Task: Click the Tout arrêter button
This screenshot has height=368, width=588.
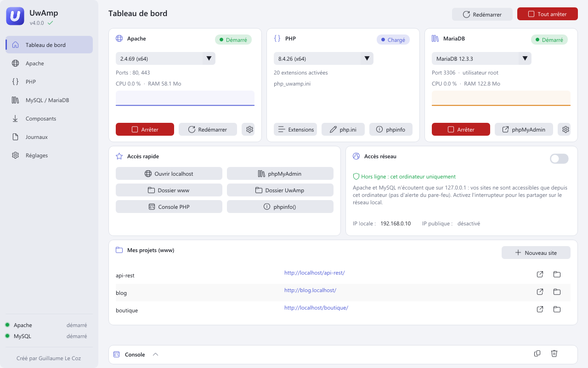Action: pos(547,14)
